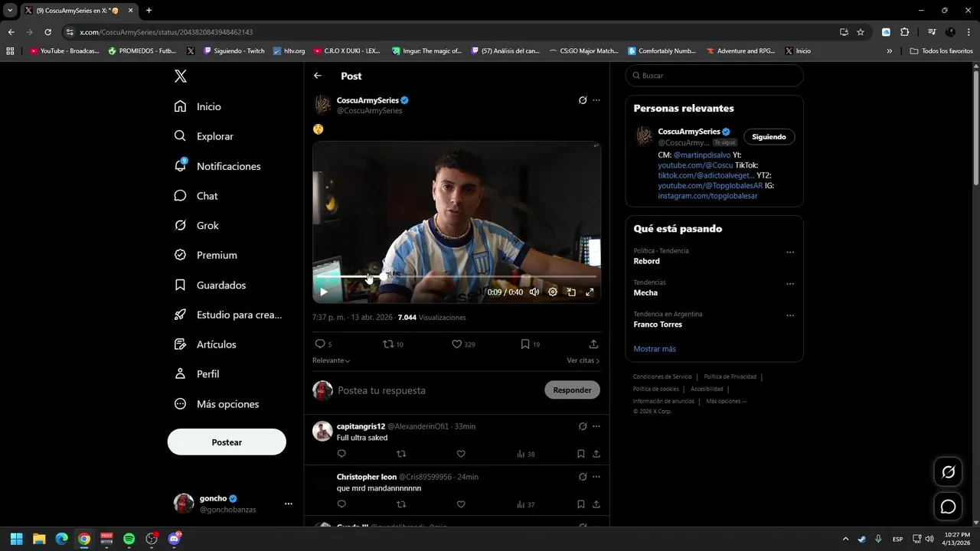This screenshot has width=980, height=551.
Task: Open youtube.com/@Coscu link
Action: pos(695,165)
